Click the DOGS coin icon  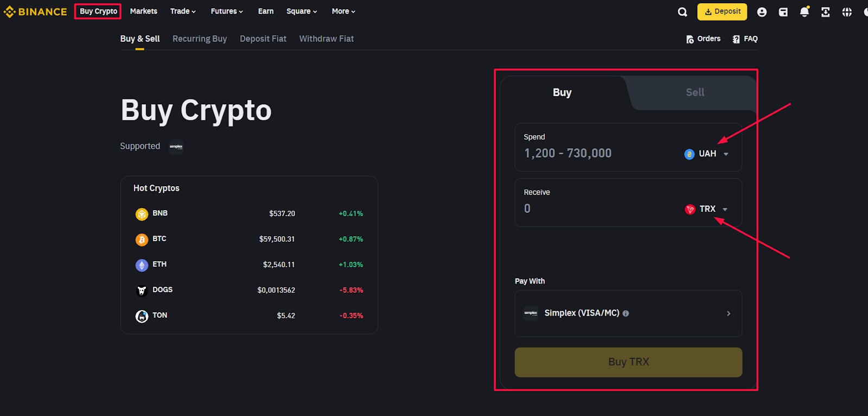click(142, 291)
